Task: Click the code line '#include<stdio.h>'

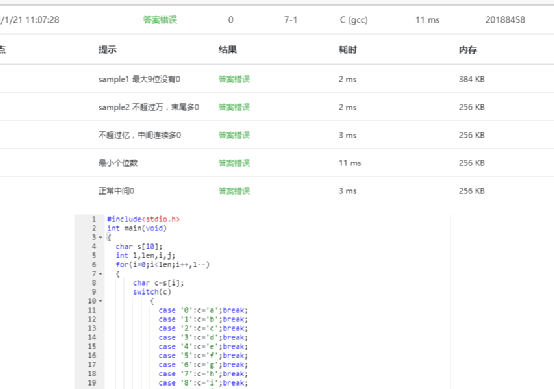Action: 143,219
